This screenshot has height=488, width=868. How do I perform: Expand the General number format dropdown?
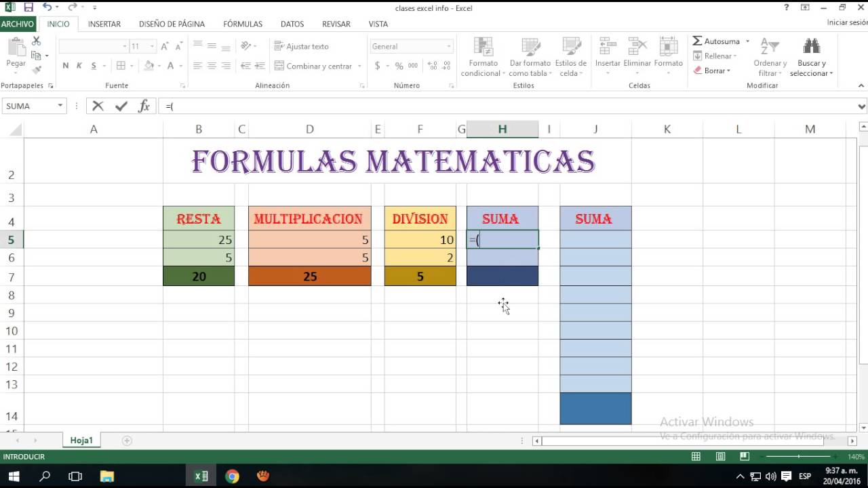pos(448,46)
